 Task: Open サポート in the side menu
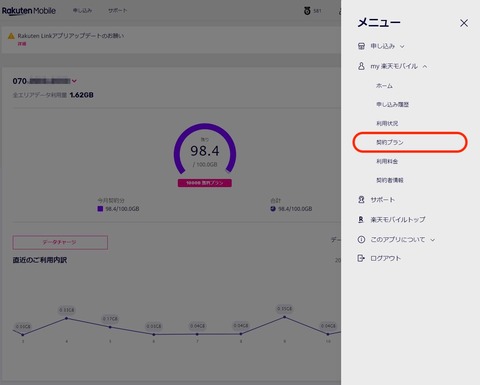[x=383, y=200]
